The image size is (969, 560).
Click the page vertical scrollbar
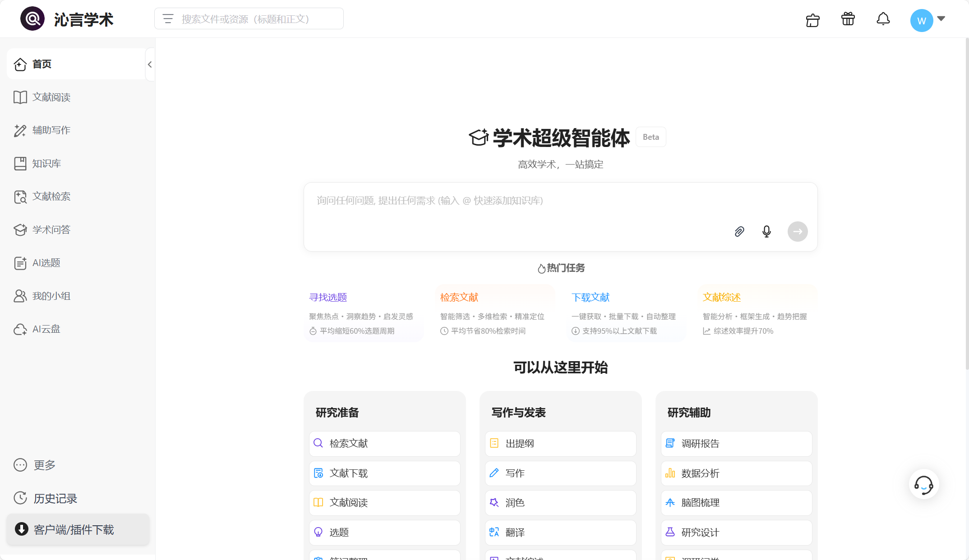966,203
